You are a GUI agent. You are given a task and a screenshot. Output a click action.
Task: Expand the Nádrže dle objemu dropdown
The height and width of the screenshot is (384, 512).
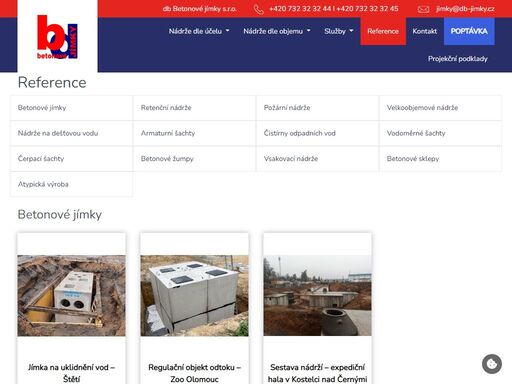[277, 31]
